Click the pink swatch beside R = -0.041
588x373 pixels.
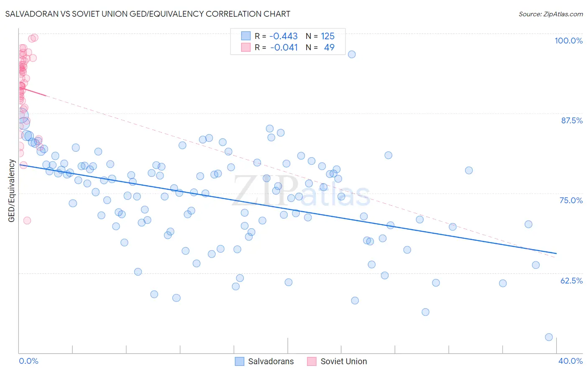(245, 47)
